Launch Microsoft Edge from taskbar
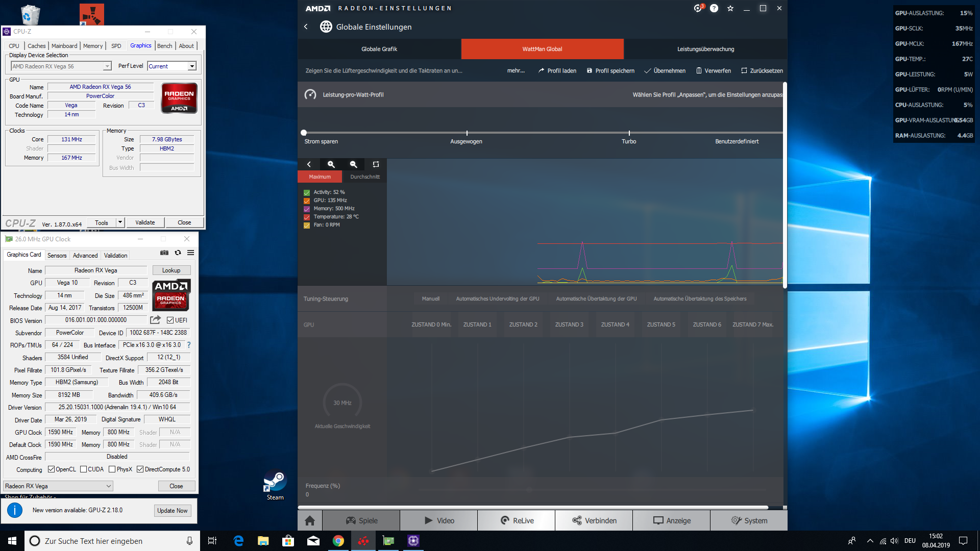The height and width of the screenshot is (551, 980). point(238,541)
